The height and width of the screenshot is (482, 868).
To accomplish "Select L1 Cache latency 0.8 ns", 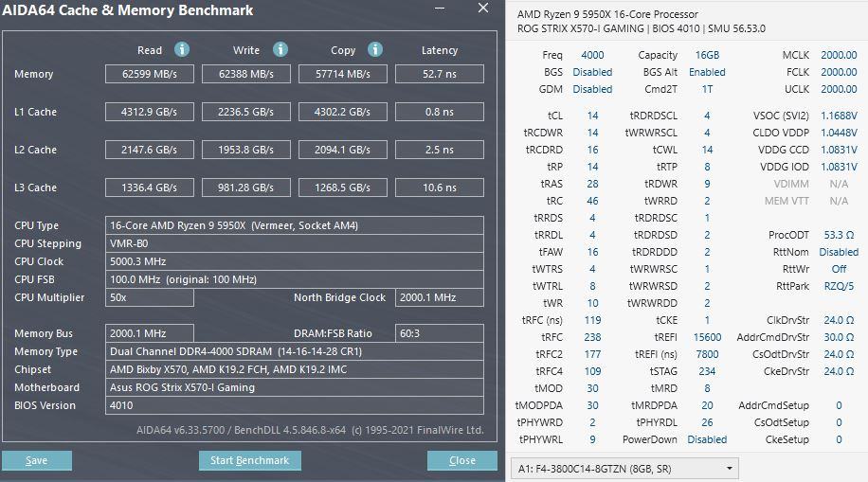I will (440, 112).
